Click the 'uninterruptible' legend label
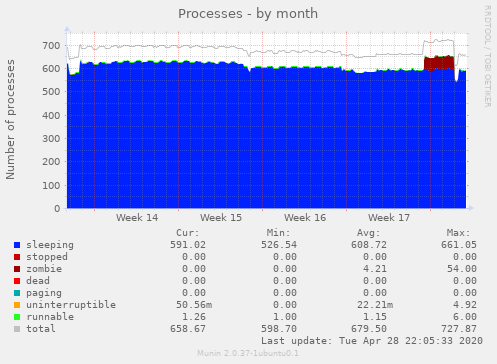 point(71,305)
